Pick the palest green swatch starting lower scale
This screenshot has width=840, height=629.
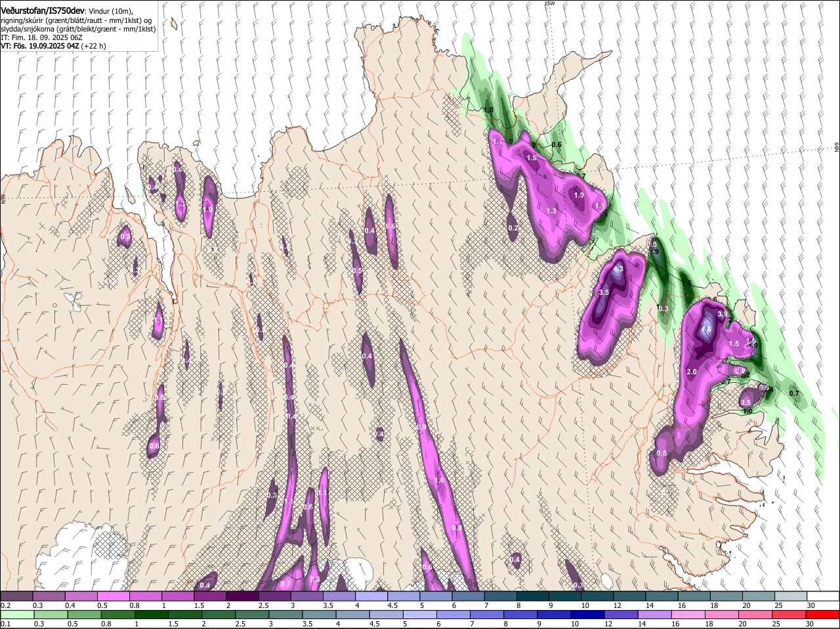[x=16, y=615]
